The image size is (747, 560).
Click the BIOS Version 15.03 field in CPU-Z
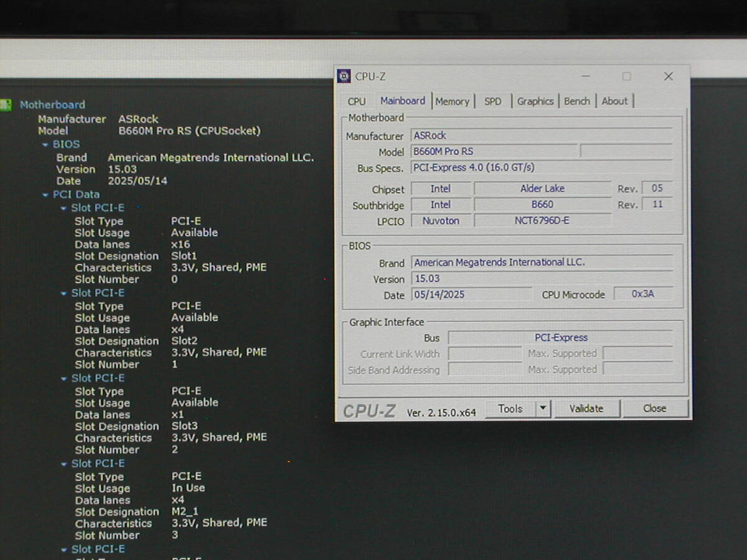click(542, 279)
